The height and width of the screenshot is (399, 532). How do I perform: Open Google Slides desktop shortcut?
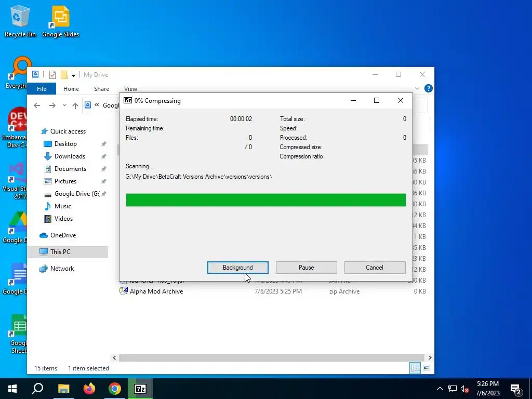60,21
